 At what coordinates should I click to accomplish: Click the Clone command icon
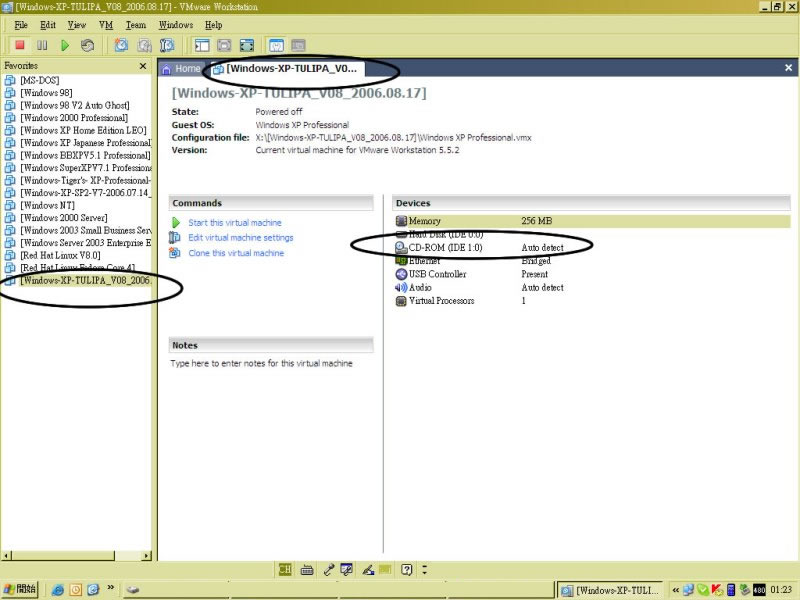click(175, 253)
